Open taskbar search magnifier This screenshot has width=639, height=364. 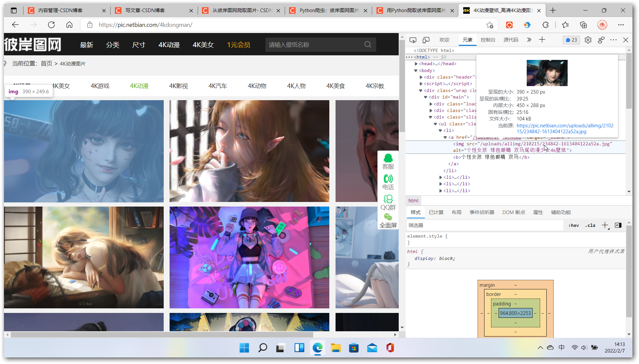tap(263, 348)
